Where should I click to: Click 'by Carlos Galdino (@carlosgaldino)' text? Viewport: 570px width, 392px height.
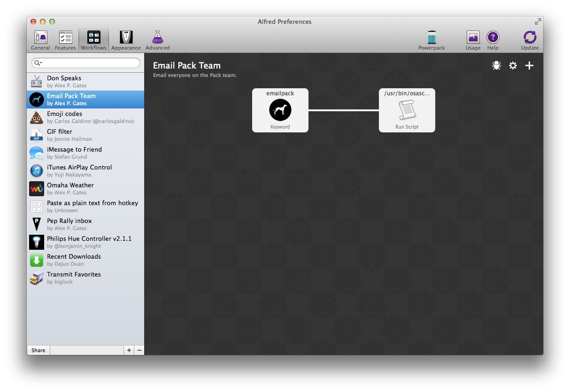pos(91,121)
